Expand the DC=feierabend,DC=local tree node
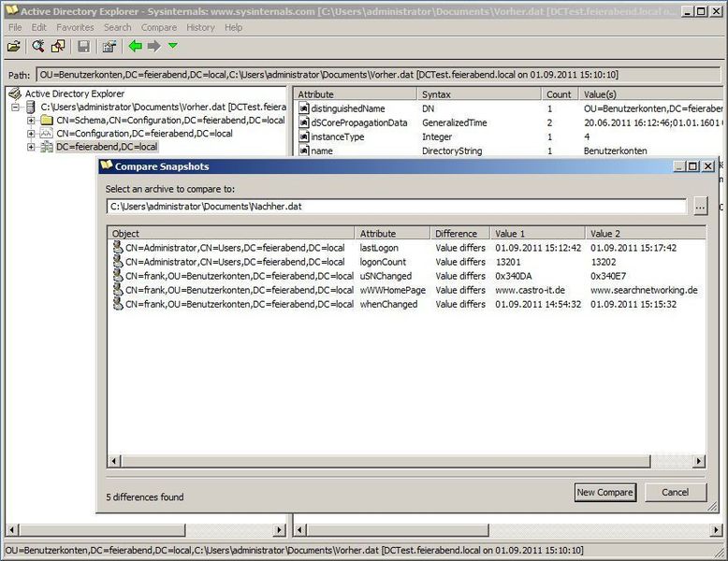Screen dimensions: 728x561 (x=31, y=147)
